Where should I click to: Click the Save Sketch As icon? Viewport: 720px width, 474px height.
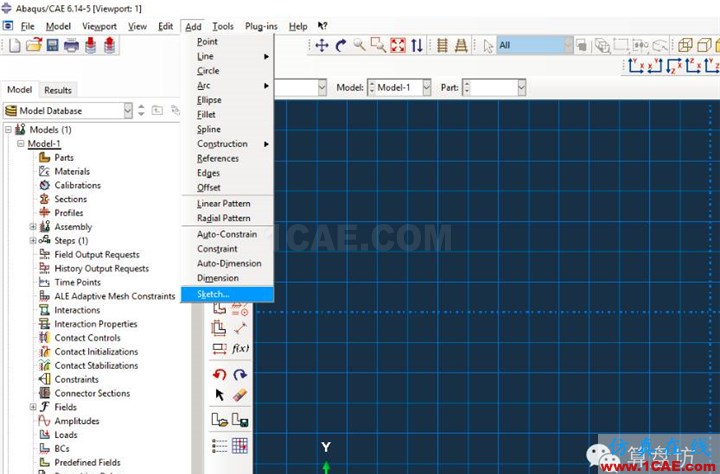click(x=240, y=420)
